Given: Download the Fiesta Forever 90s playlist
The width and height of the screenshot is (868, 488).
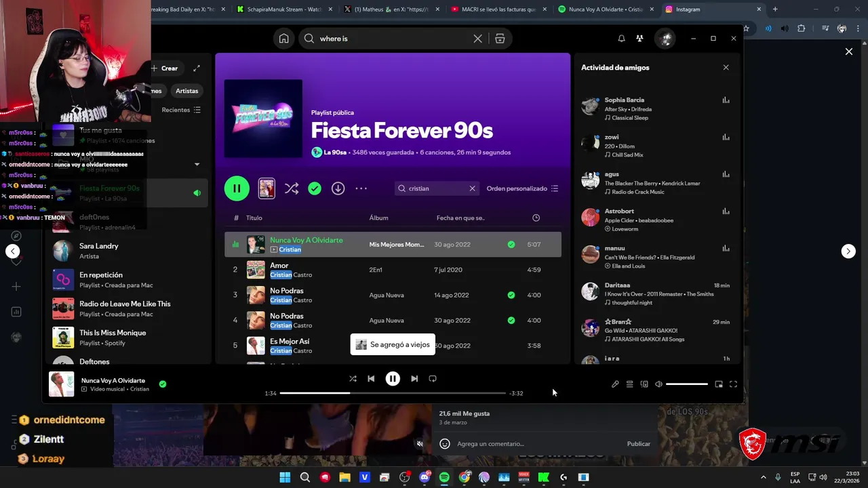Looking at the screenshot, I should (338, 188).
